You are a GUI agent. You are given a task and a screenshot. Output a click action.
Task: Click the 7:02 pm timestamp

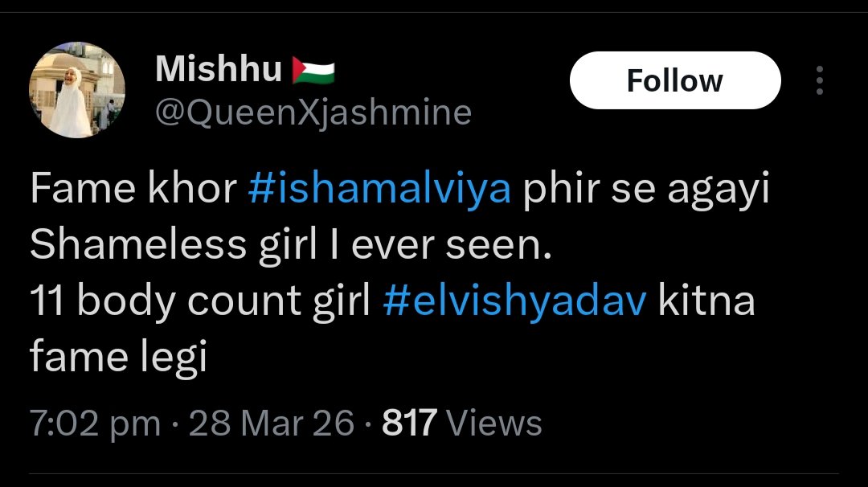[x=95, y=423]
